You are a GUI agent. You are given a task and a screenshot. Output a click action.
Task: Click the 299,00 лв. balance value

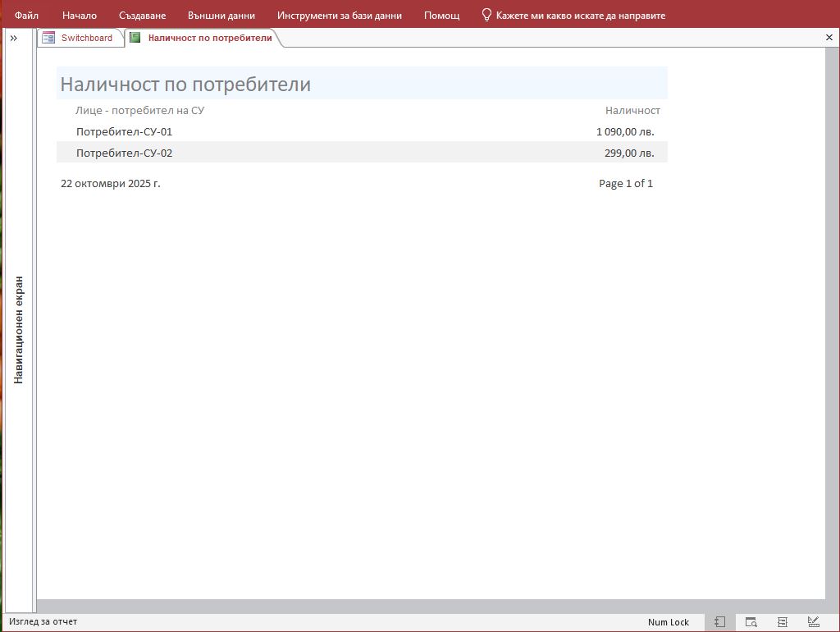click(x=629, y=153)
